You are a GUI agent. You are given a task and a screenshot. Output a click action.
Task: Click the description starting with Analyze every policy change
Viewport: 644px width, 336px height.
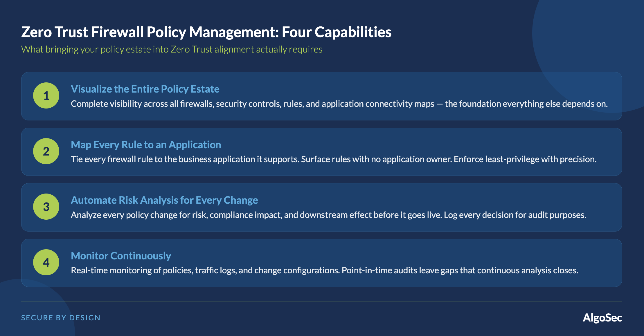328,215
